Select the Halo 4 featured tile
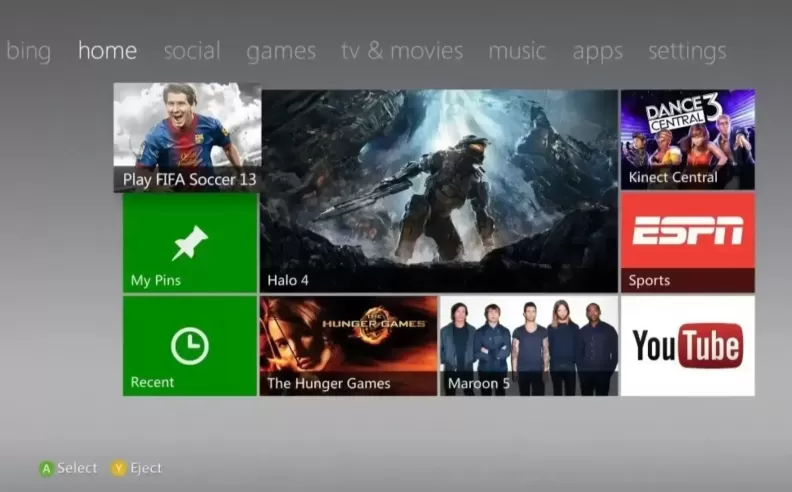The height and width of the screenshot is (492, 792). click(x=439, y=191)
